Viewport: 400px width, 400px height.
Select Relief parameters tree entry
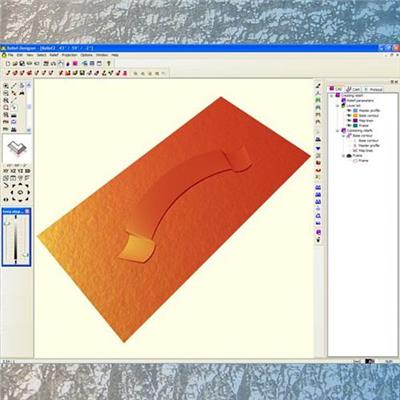click(x=360, y=100)
